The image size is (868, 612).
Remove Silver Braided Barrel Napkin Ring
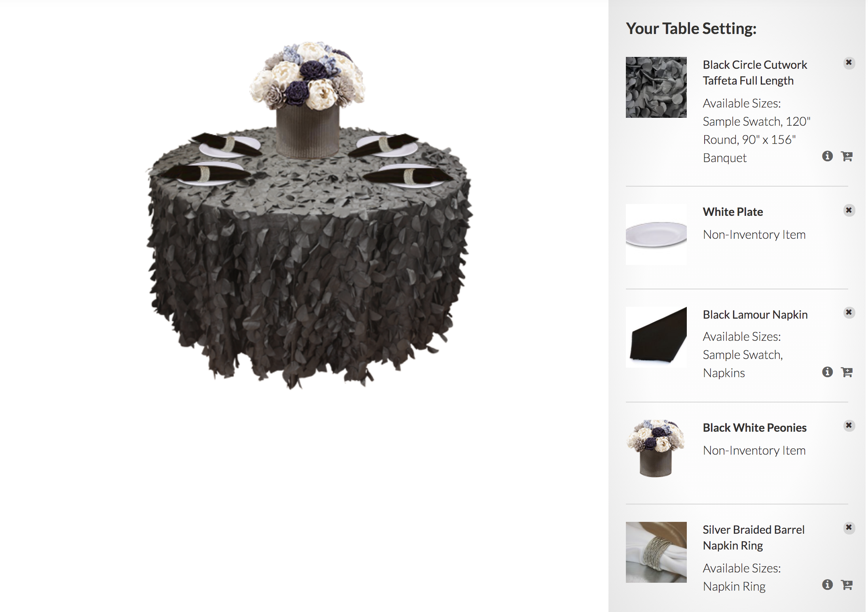pos(849,528)
